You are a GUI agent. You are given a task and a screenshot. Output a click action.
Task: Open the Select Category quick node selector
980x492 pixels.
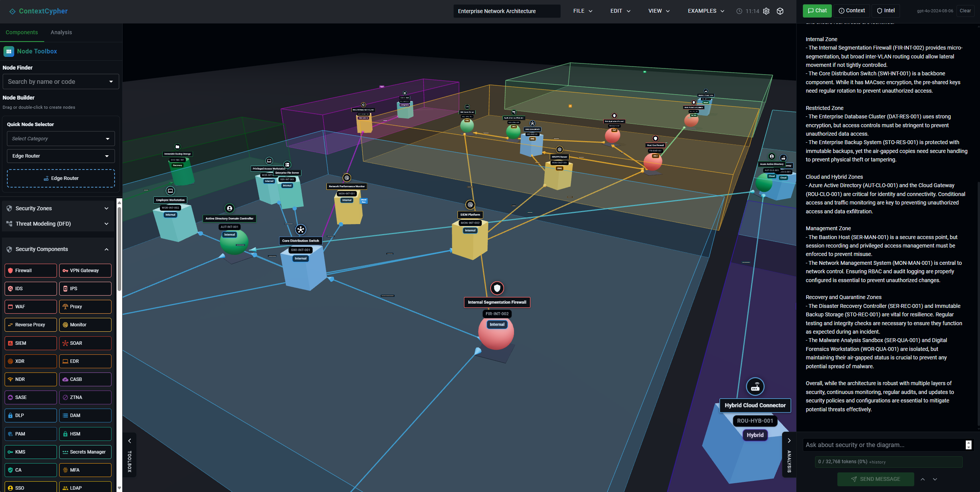pos(60,138)
